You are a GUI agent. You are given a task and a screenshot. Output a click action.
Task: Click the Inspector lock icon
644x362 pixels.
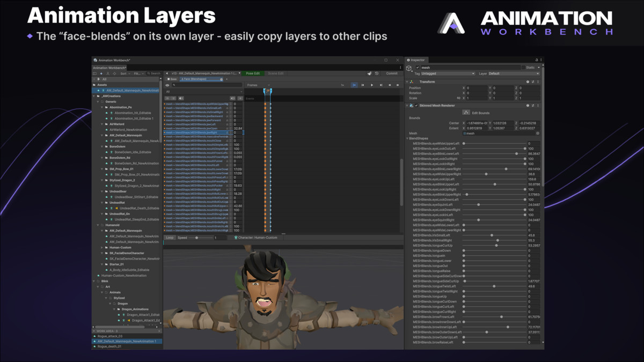536,60
